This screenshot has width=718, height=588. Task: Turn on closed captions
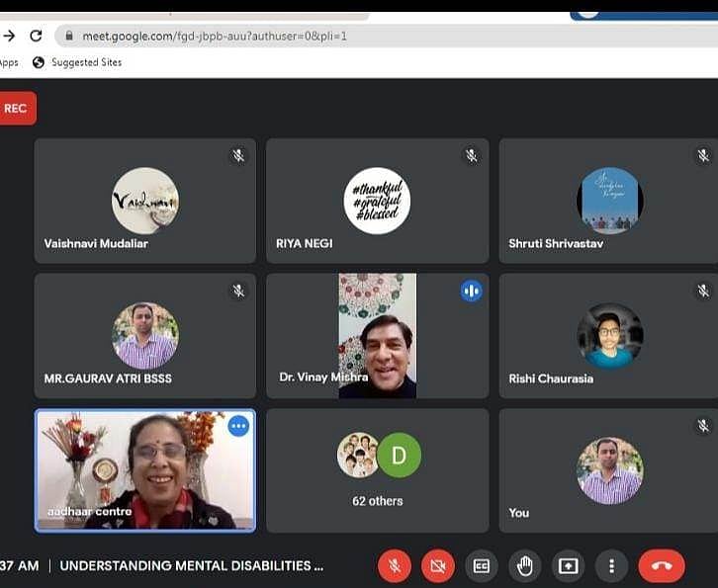(x=482, y=566)
